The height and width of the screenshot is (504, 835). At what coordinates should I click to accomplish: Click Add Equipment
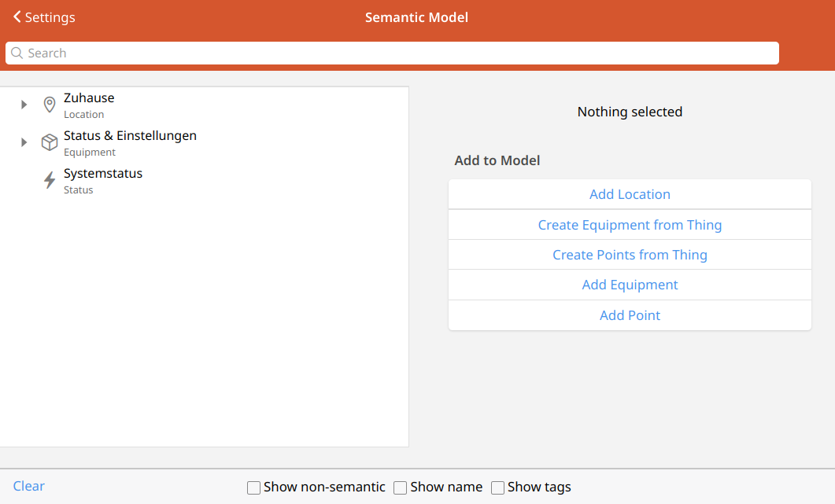coord(630,285)
